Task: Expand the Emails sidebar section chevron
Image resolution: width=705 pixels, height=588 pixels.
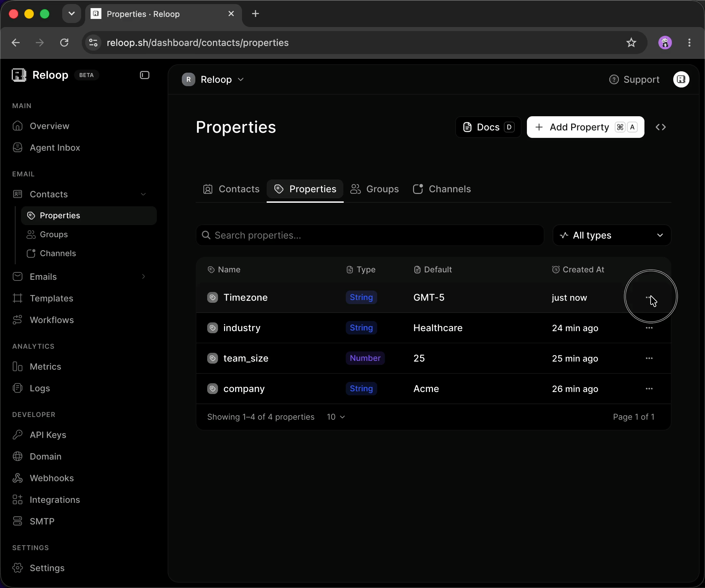Action: (143, 277)
